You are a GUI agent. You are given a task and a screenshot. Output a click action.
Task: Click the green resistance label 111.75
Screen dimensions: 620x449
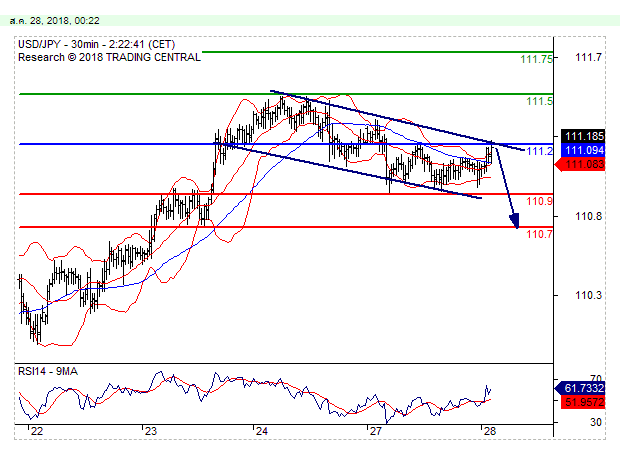(x=536, y=59)
